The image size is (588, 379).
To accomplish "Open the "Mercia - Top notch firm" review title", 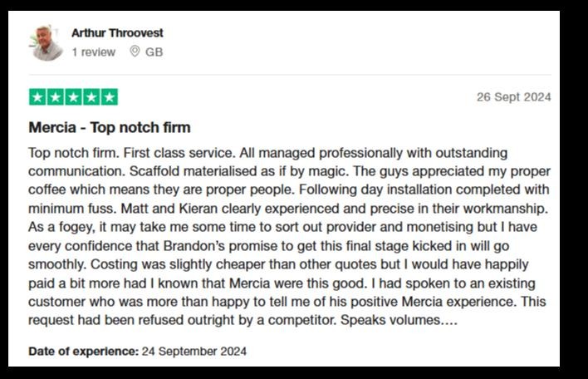I will 110,128.
